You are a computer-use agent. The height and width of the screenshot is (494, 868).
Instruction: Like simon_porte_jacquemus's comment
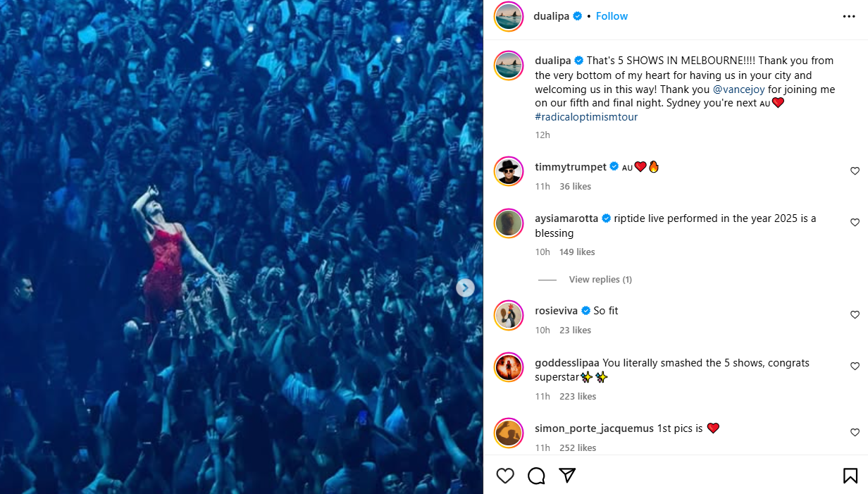tap(855, 433)
